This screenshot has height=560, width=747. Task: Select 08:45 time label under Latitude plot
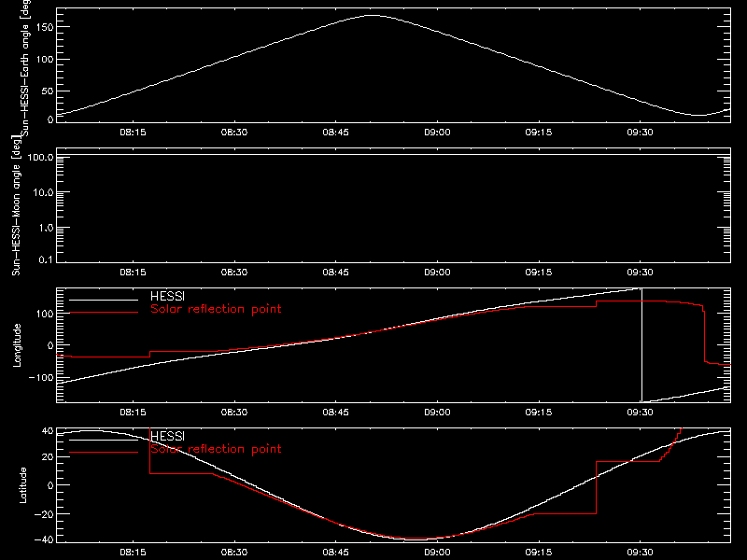point(336,553)
